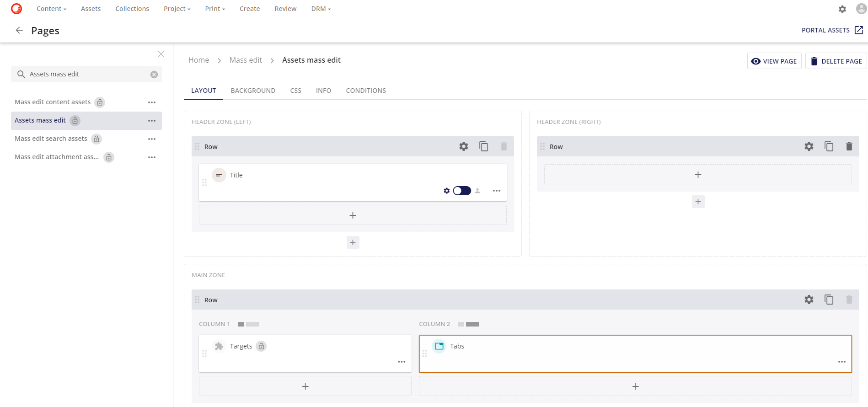Expand the Content dropdown menu
This screenshot has width=868, height=407.
coord(51,9)
